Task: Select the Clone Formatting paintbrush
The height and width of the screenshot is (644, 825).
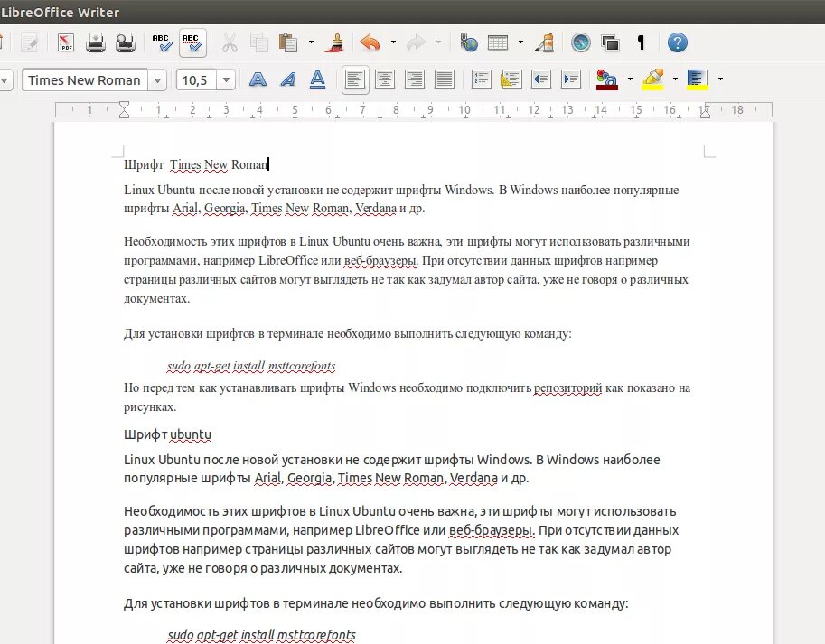Action: (x=333, y=42)
